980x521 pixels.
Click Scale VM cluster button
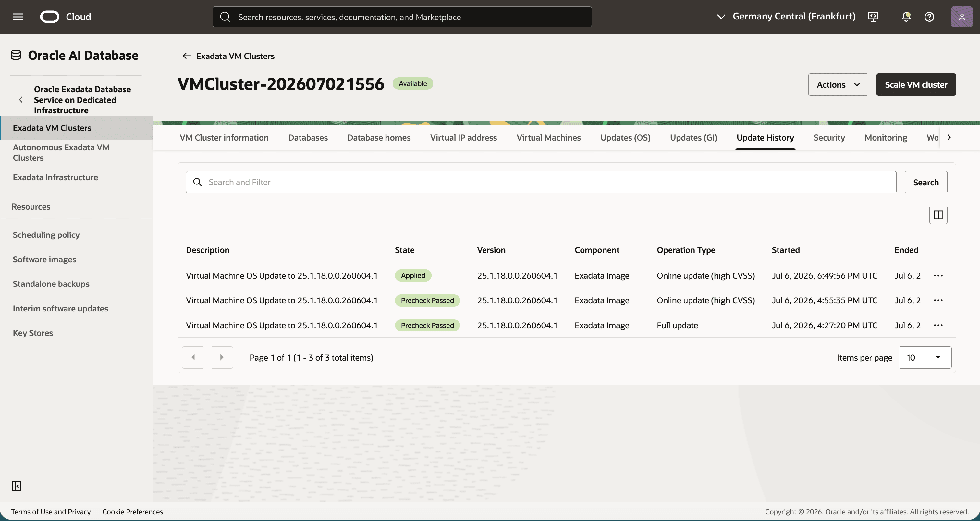[916, 84]
